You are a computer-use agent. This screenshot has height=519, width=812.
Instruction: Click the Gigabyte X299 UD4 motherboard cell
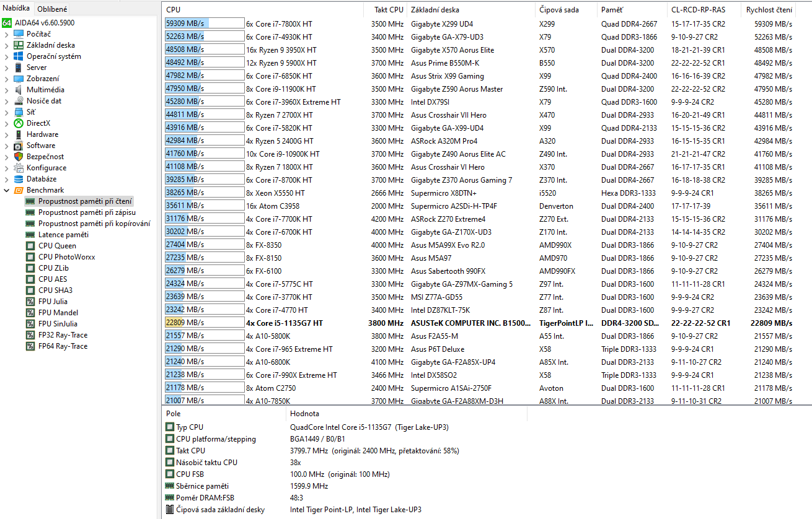pos(442,24)
